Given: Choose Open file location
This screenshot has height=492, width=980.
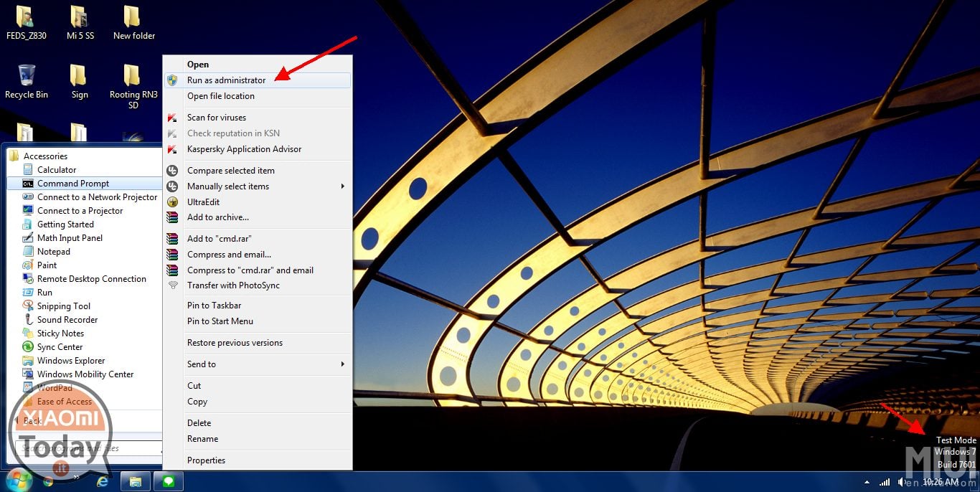Looking at the screenshot, I should [258, 96].
